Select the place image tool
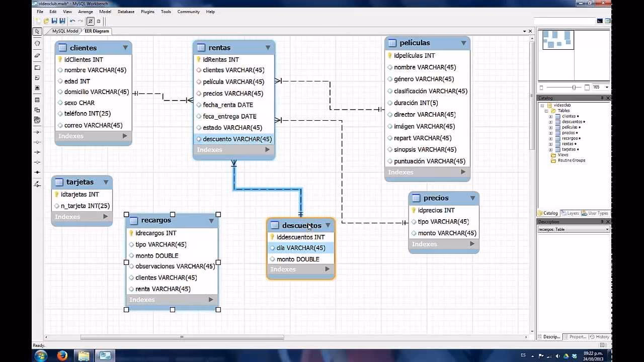644x362 pixels. (x=37, y=88)
